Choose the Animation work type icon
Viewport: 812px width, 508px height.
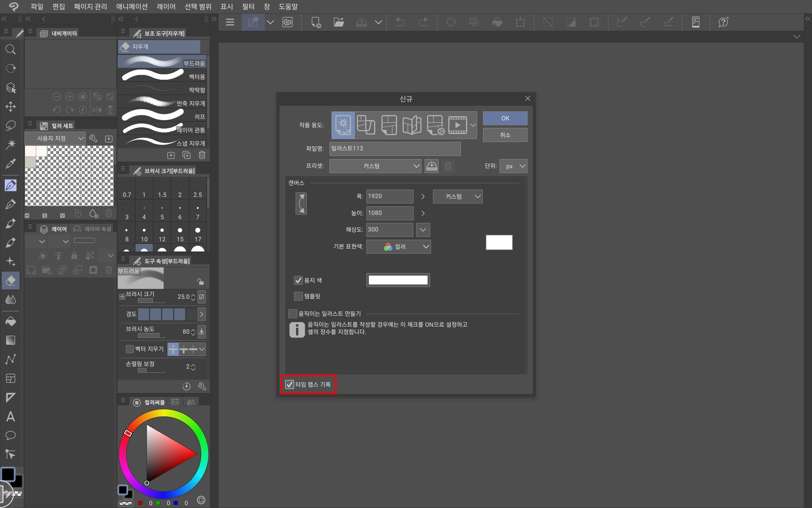click(x=458, y=125)
